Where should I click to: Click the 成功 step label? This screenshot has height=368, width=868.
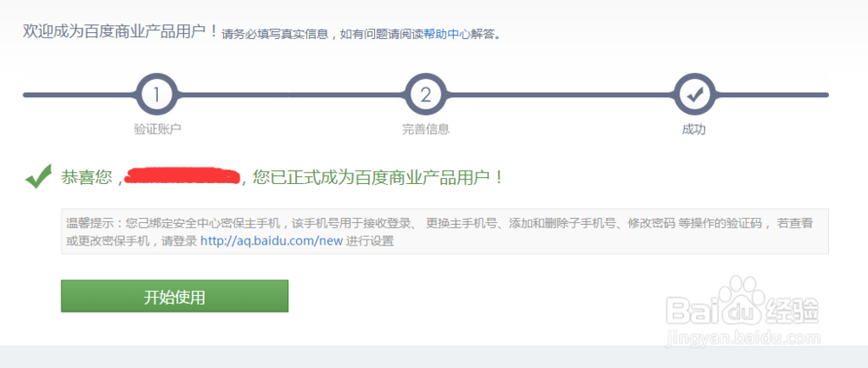tap(694, 129)
